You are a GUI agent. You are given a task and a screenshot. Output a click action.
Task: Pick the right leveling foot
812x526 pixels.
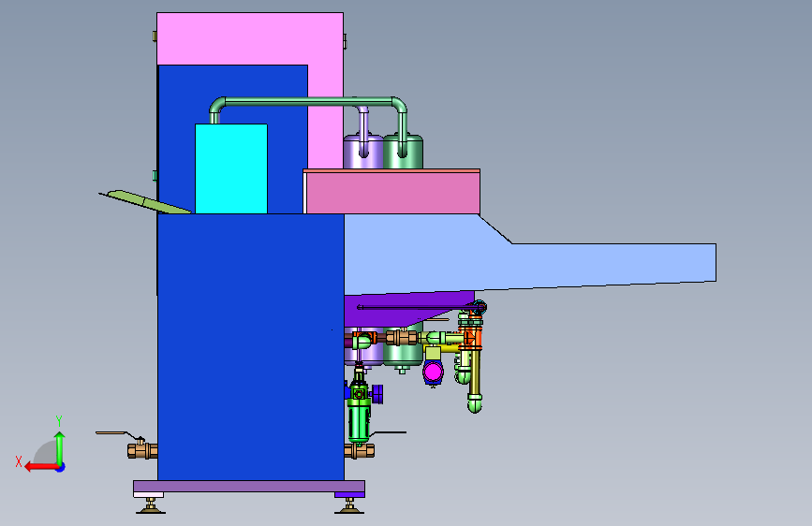(x=349, y=506)
